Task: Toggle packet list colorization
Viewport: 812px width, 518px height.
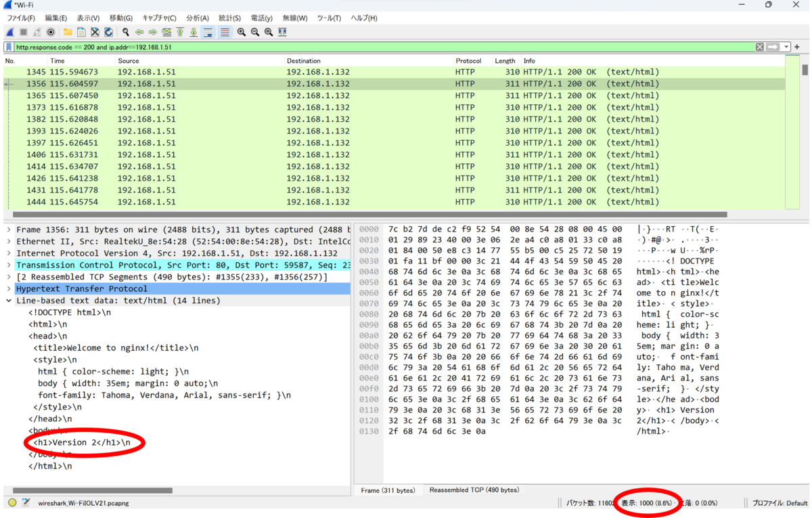Action: (x=225, y=32)
